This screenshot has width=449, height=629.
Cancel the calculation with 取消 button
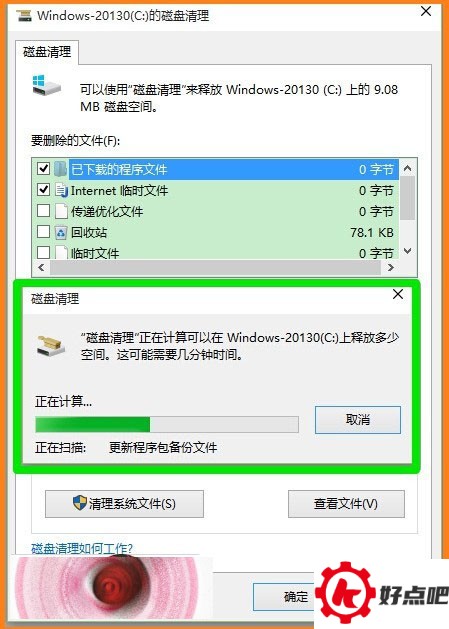pos(358,420)
